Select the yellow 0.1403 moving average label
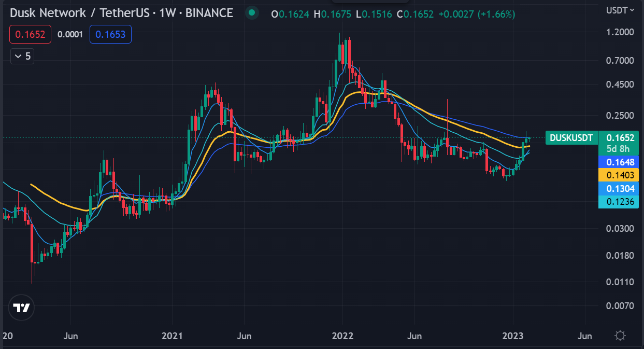Image resolution: width=644 pixels, height=349 pixels. pyautogui.click(x=620, y=175)
